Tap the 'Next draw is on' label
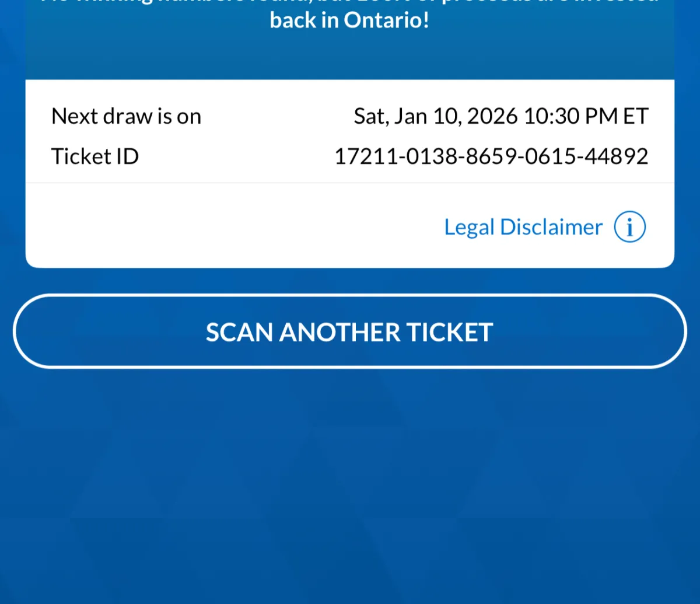The image size is (700, 604). [x=126, y=116]
